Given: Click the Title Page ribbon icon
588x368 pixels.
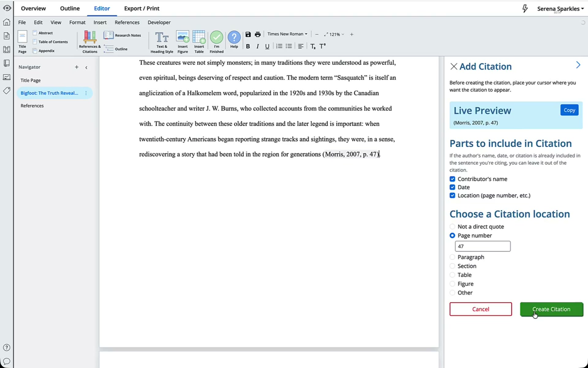Looking at the screenshot, I should pyautogui.click(x=22, y=42).
